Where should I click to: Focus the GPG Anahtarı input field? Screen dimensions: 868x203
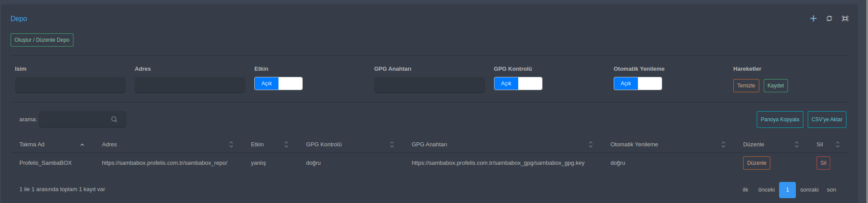[x=429, y=85]
